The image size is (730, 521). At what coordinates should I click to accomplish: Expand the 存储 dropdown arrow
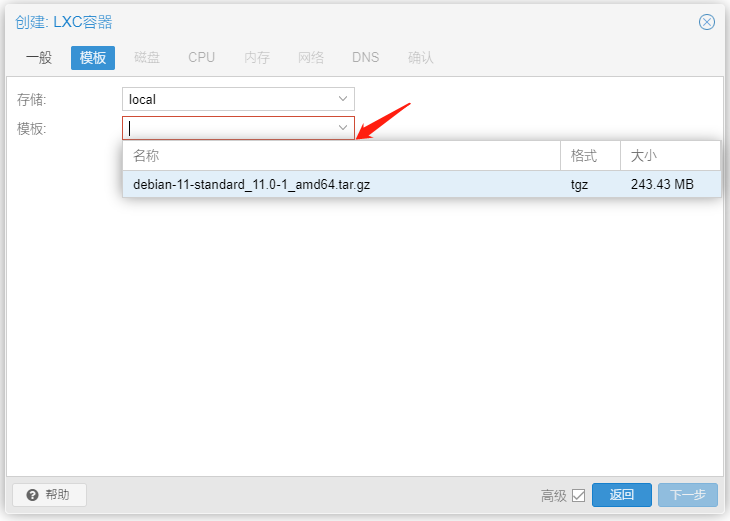[343, 99]
